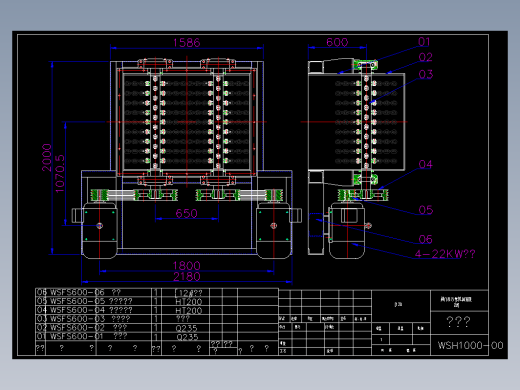Select the 4-22KW motor annotation

coord(445,254)
